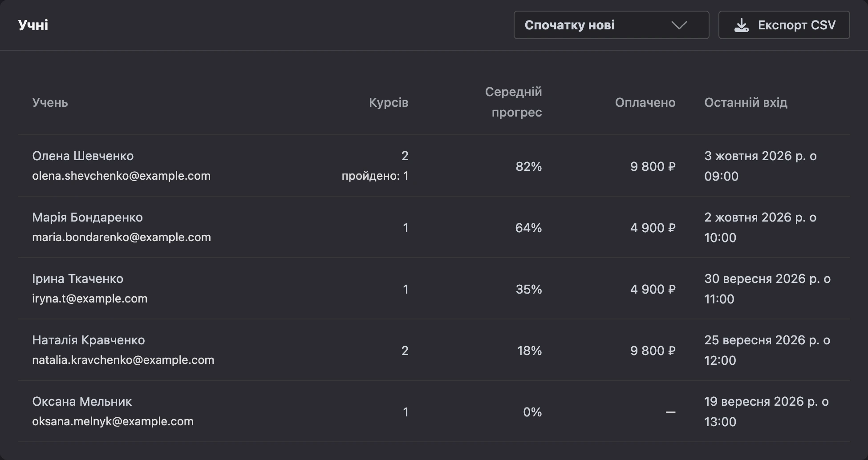868x460 pixels.
Task: Click Наталія Кравченко's 9 800 ₽ payment
Action: tap(653, 351)
